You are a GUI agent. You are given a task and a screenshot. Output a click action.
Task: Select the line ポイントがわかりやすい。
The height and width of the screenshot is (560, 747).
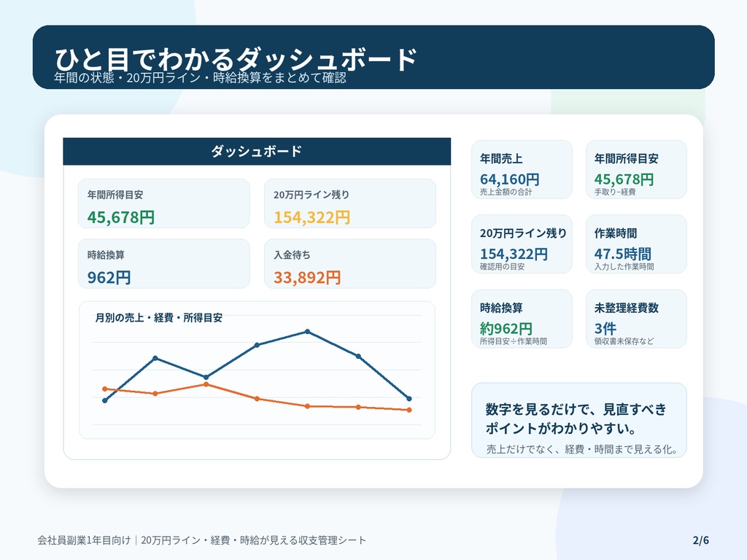tap(561, 429)
